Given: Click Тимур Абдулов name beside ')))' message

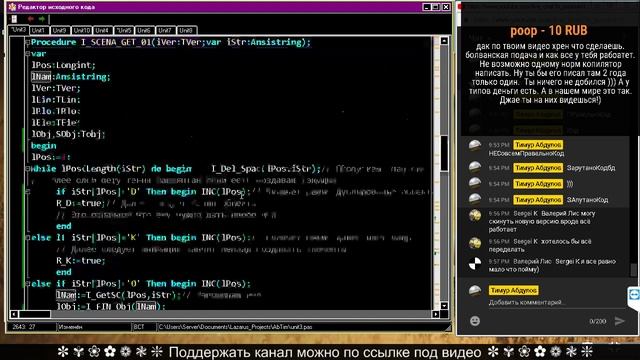Looking at the screenshot, I should pos(538,184).
